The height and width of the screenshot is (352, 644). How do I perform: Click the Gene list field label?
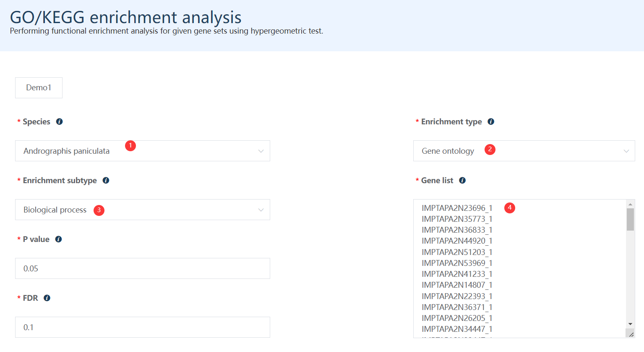(x=437, y=180)
